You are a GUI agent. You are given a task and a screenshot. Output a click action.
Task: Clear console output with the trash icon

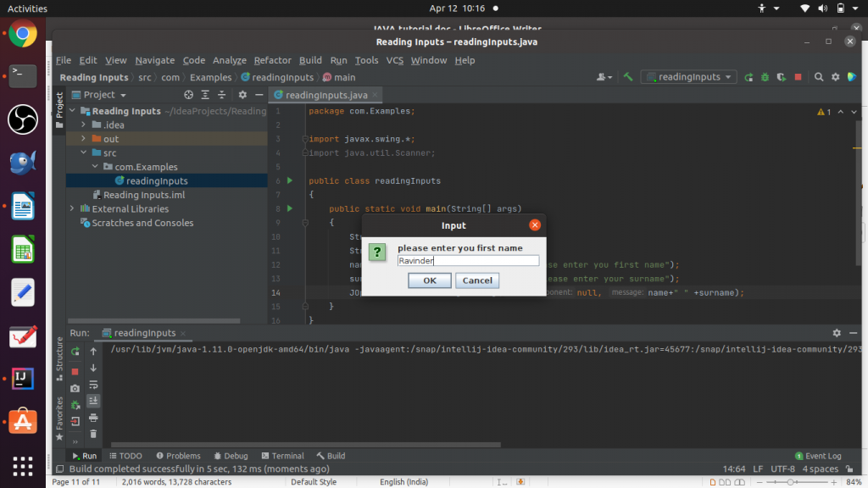coord(93,433)
